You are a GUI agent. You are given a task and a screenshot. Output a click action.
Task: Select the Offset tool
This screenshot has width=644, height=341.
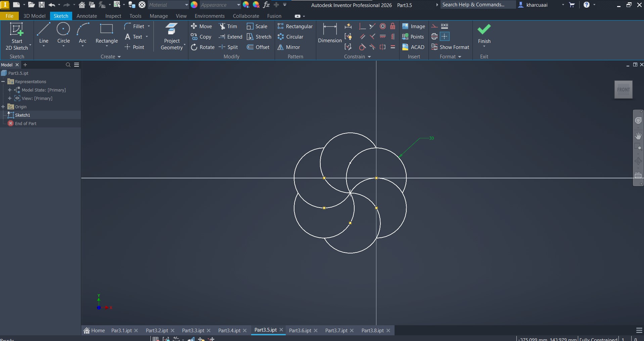pos(258,47)
